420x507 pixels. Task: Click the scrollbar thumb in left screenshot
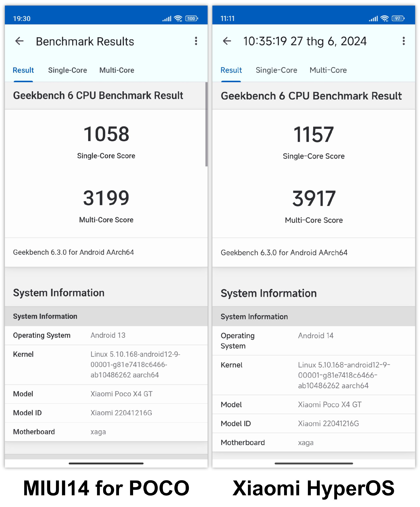click(206, 124)
